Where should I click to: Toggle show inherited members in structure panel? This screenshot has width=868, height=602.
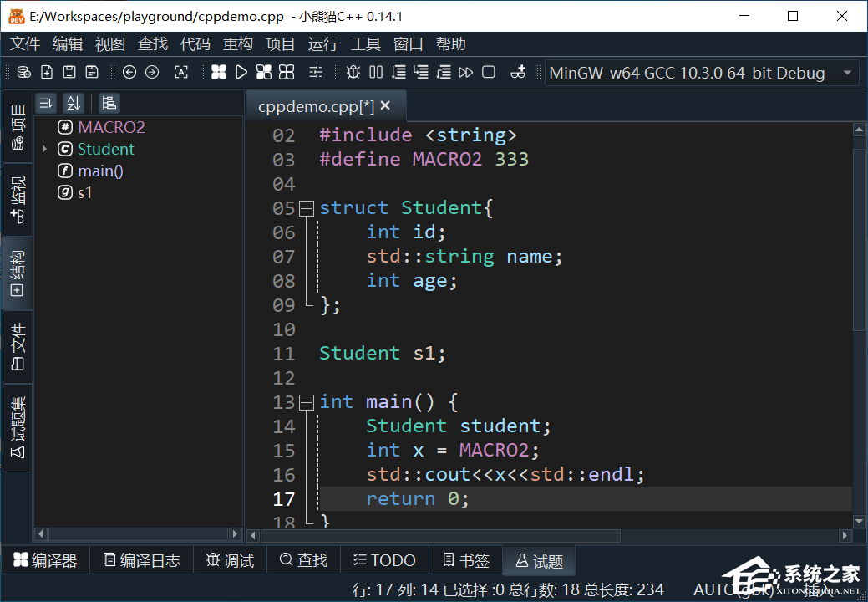point(109,103)
